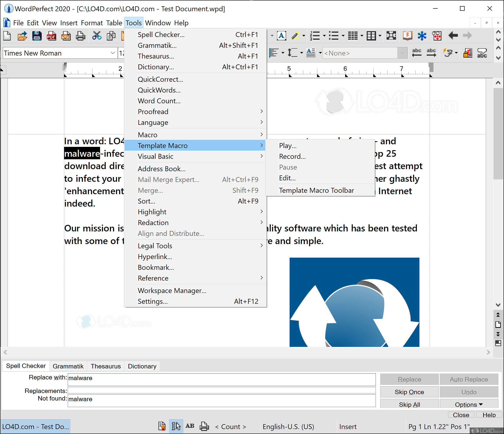Cut selection with the scissors icon

pyautogui.click(x=97, y=36)
